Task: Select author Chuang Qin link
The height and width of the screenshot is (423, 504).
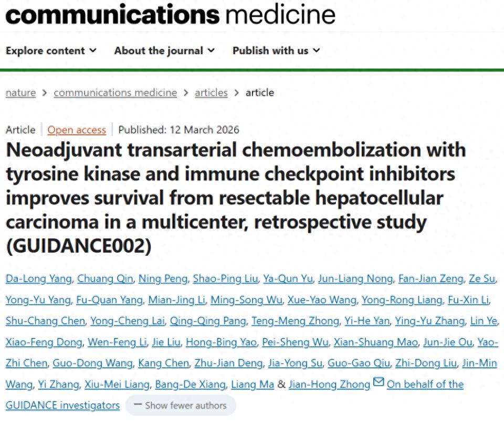Action: point(105,279)
